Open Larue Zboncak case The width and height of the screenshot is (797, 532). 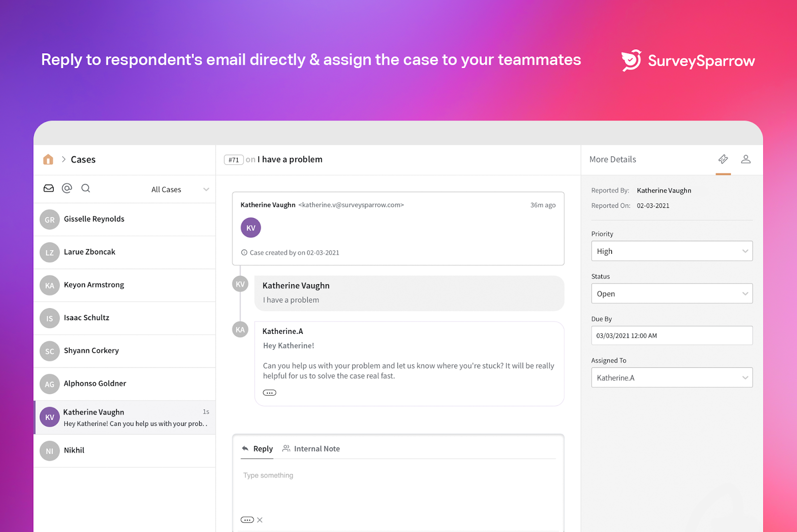125,252
